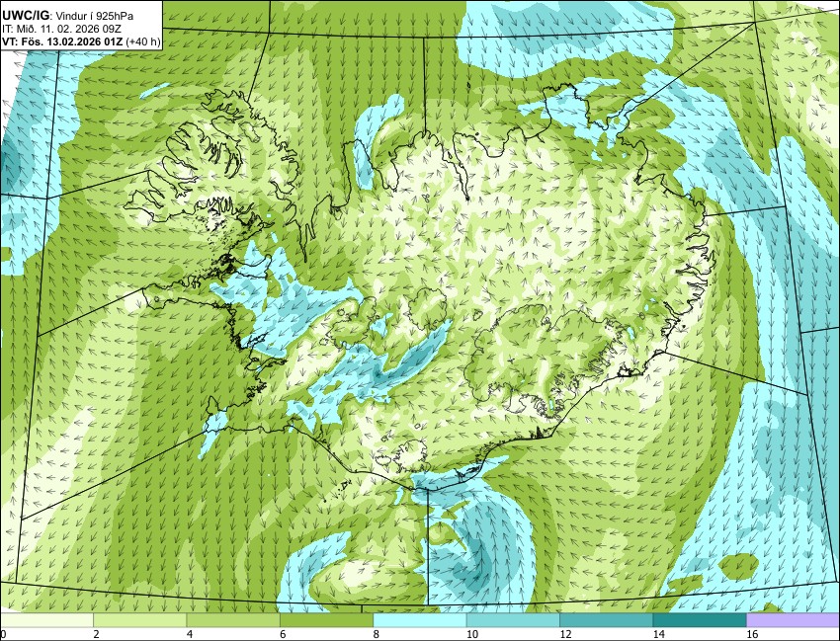Click the purple legend swatch above 16
Viewport: 840px width, 641px height.
pos(793,620)
